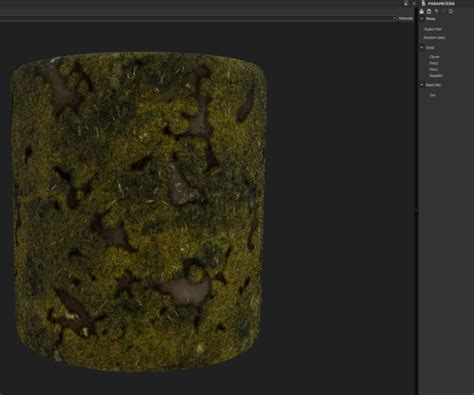Image resolution: width=474 pixels, height=395 pixels.
Task: Close the 3D view panel with X icon
Action: tap(414, 3)
